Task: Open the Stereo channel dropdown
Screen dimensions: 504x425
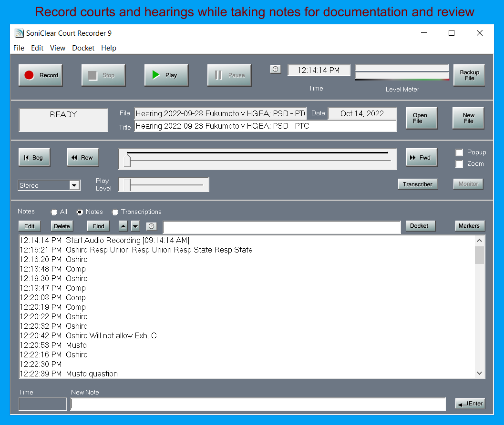Action: (74, 185)
